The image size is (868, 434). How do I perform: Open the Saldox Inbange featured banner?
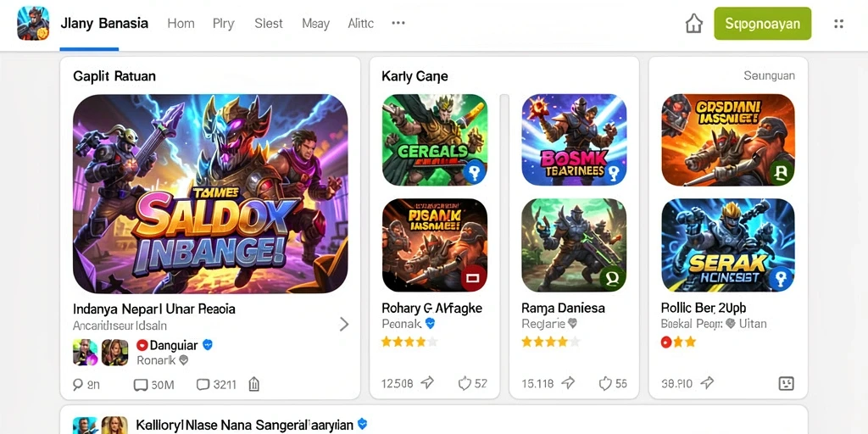click(x=210, y=193)
